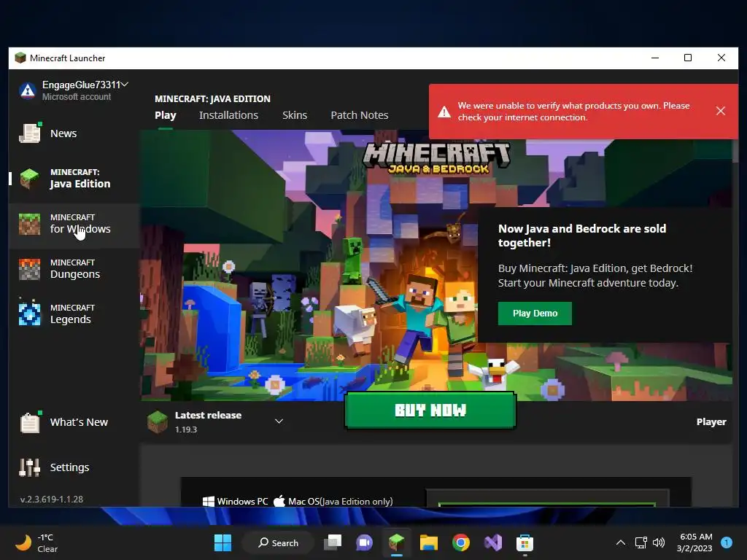Open the clock and date 6:05 AM
Image resolution: width=747 pixels, height=560 pixels.
(694, 542)
